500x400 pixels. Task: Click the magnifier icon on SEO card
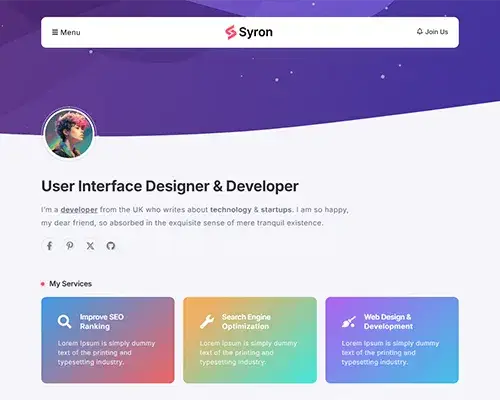click(64, 321)
